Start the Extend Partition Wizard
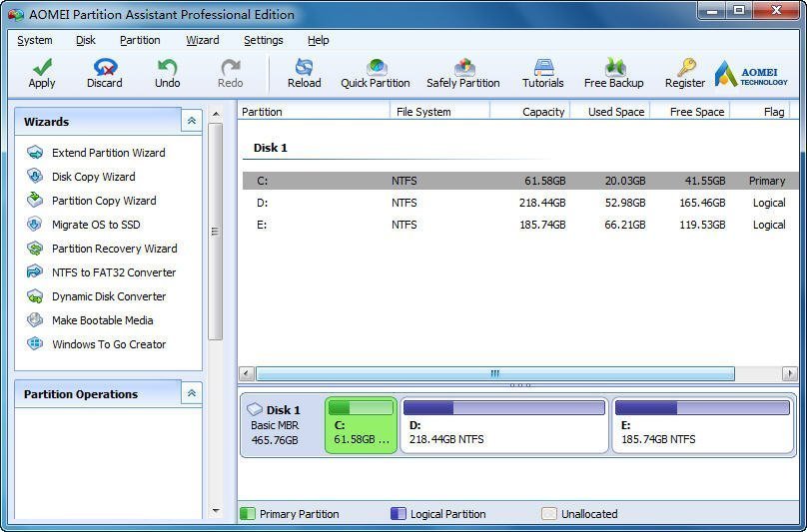Viewport: 807px width, 532px height. pyautogui.click(x=109, y=153)
